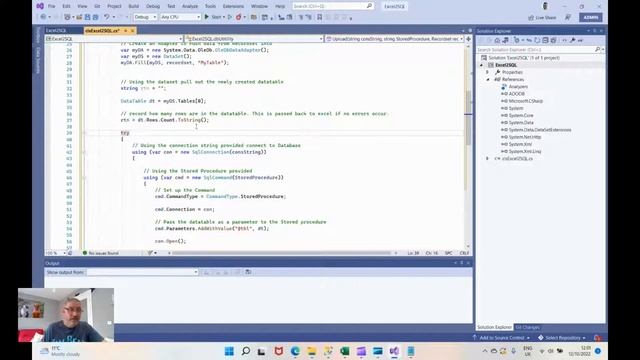Click the try keyword on line 39

pos(125,133)
